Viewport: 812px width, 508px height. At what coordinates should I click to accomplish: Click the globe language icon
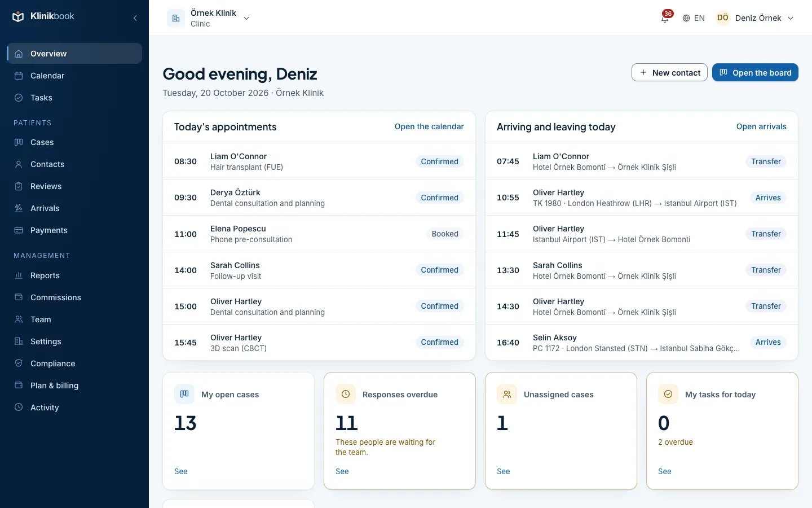tap(686, 18)
